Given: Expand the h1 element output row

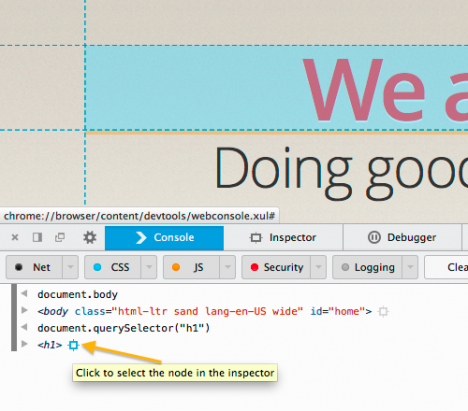Looking at the screenshot, I should click(x=24, y=344).
